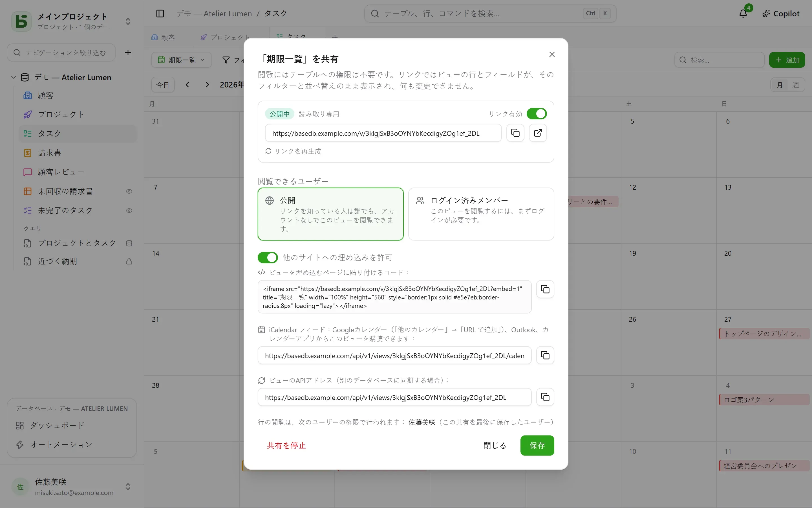Open 請求書 table in sidebar
812x508 pixels.
[78, 153]
